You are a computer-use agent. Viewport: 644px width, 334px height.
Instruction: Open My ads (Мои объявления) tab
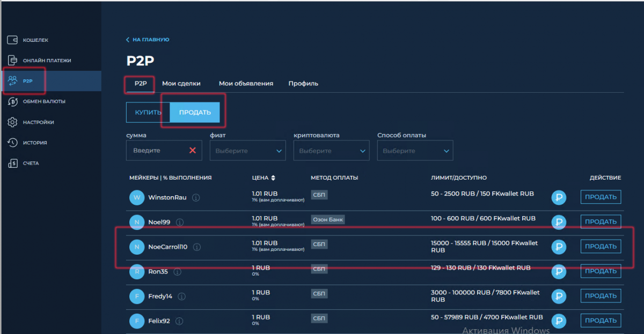point(246,84)
